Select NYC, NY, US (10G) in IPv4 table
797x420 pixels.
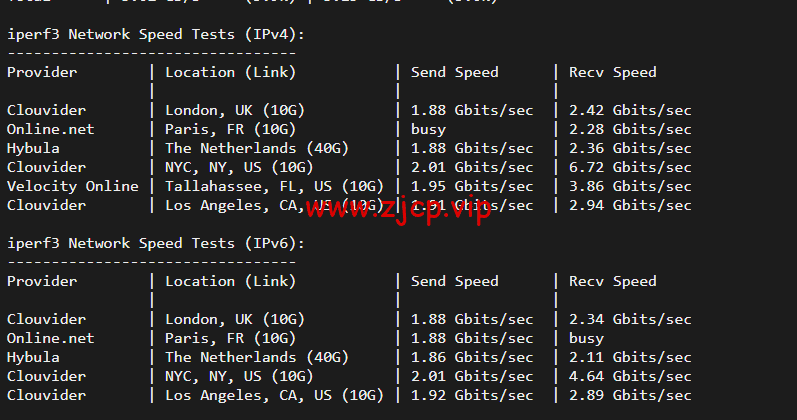coord(239,167)
